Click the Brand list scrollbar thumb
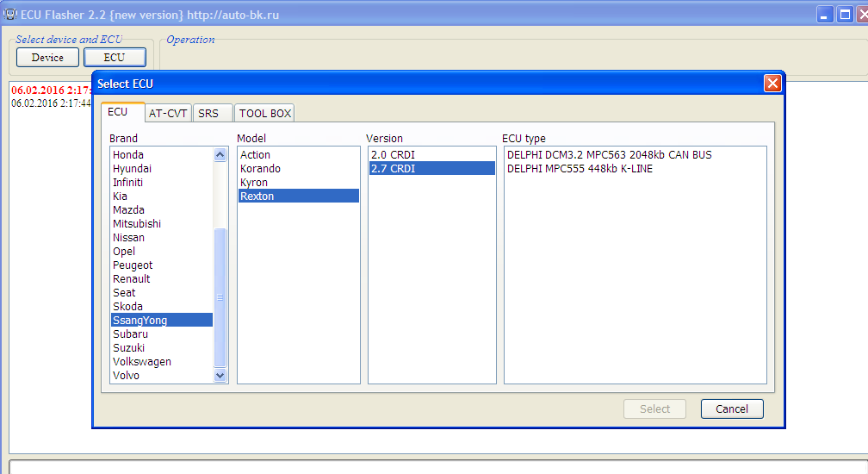Image resolution: width=868 pixels, height=474 pixels. pyautogui.click(x=220, y=297)
